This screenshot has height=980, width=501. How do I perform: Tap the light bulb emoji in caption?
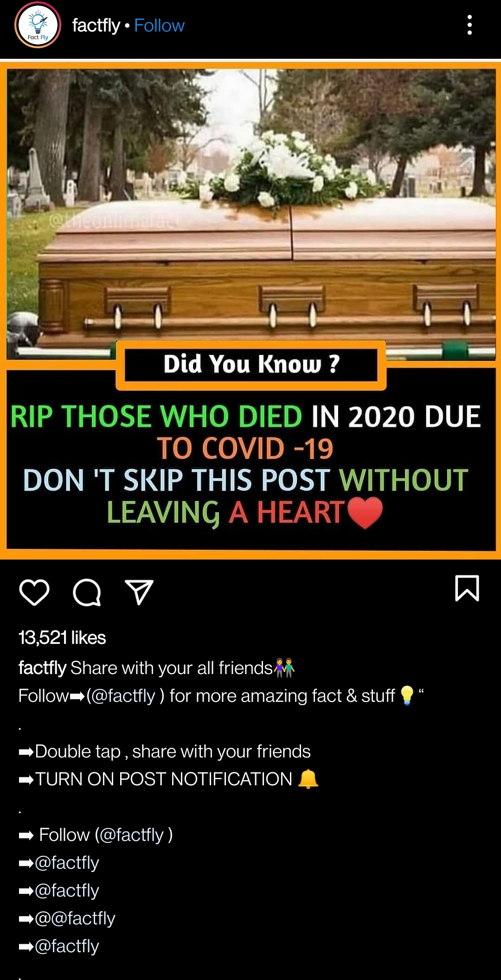(x=407, y=696)
